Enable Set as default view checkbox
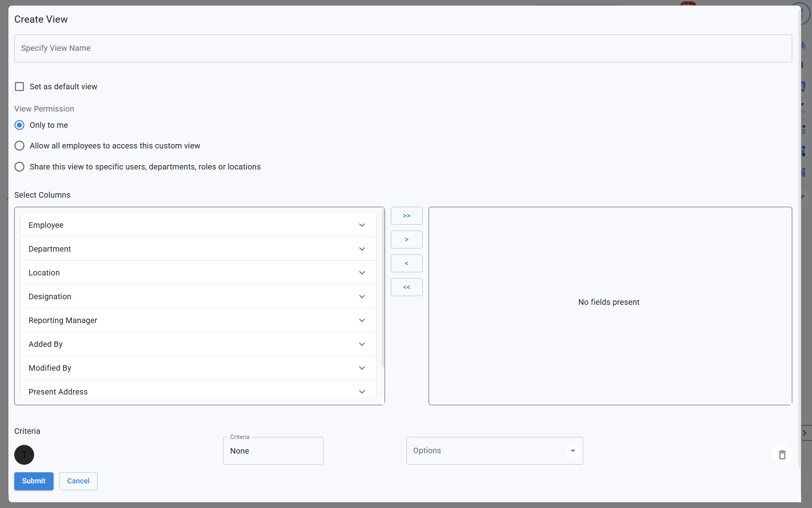Viewport: 812px width, 508px height. click(19, 87)
